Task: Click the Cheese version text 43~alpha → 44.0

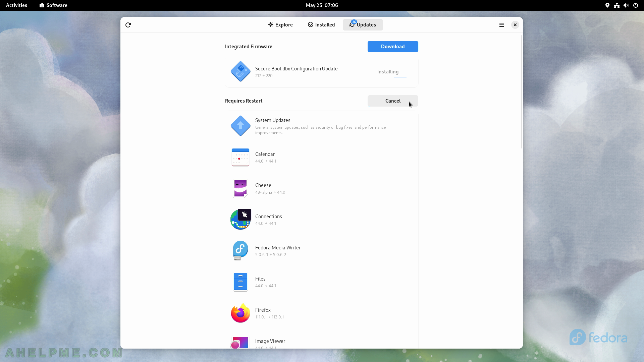Action: click(270, 192)
